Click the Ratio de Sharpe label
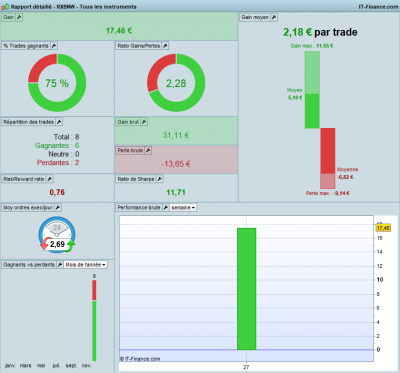 coord(136,179)
